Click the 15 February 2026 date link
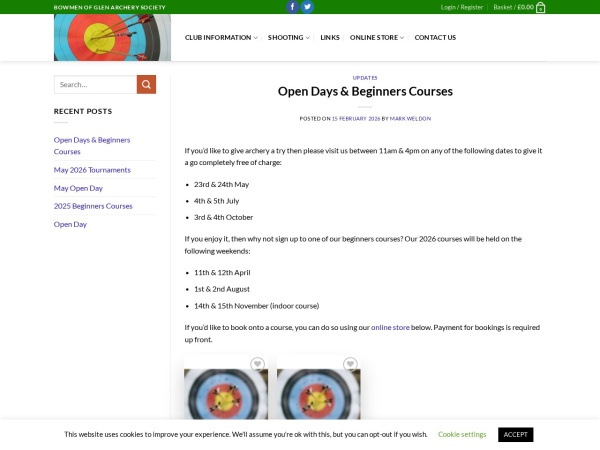This screenshot has width=600, height=450. (x=356, y=119)
